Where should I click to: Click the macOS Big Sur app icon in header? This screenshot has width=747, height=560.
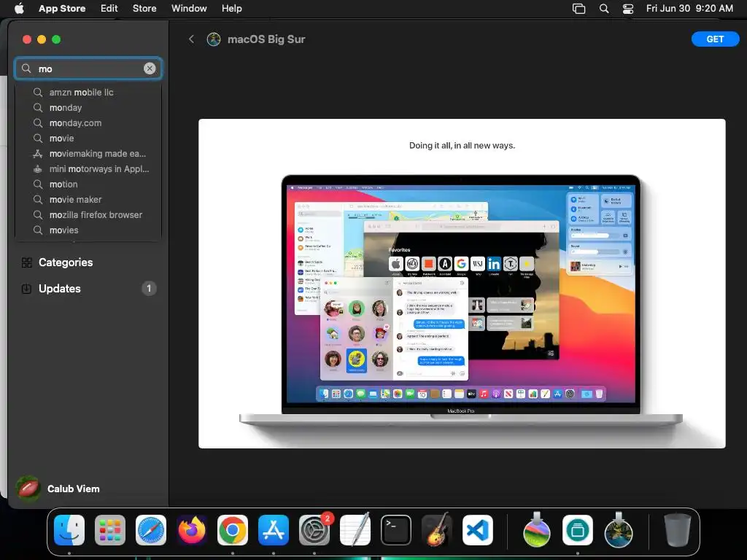click(x=214, y=39)
